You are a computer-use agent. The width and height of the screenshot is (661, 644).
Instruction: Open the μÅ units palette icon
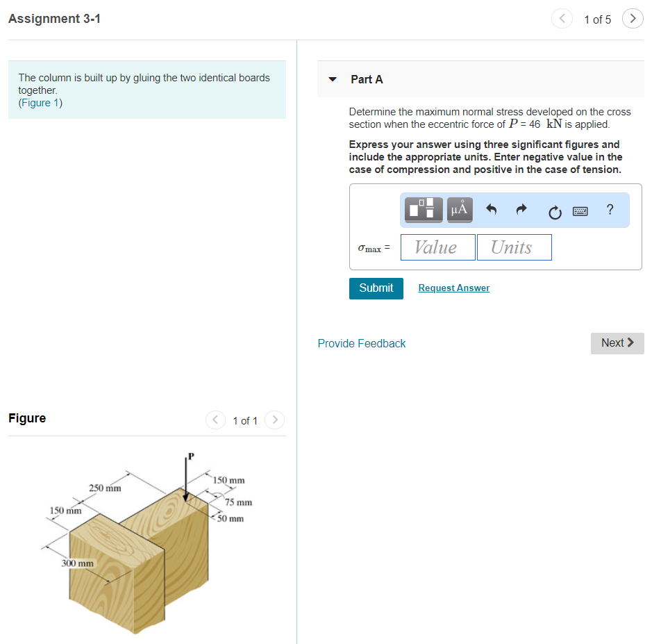click(x=459, y=210)
